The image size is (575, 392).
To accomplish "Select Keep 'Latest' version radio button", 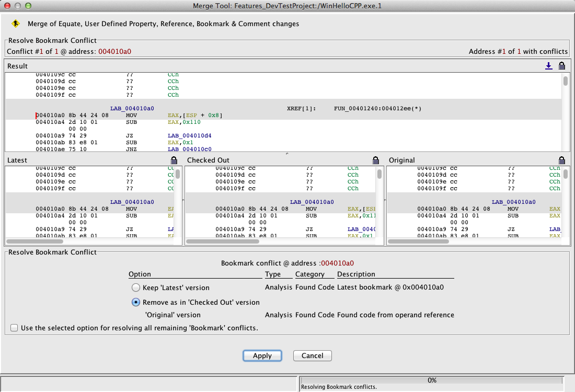I will pyautogui.click(x=136, y=287).
